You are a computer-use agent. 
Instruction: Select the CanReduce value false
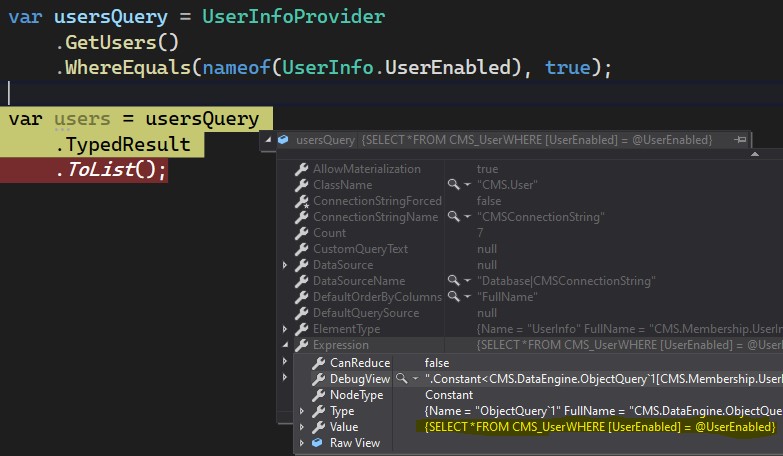tap(437, 363)
